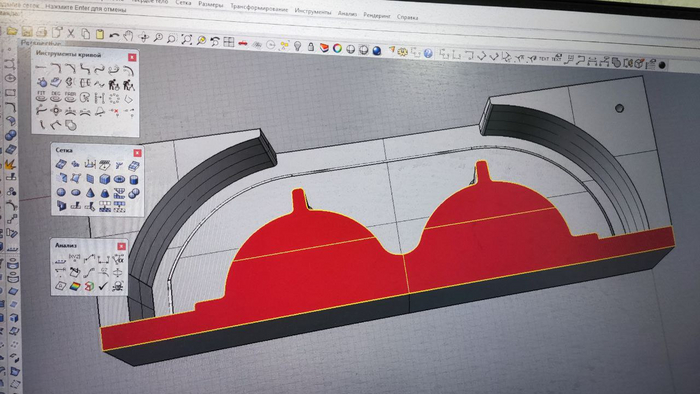700x394 pixels.
Task: Toggle the light bulb hide objects icon
Action: (297, 46)
